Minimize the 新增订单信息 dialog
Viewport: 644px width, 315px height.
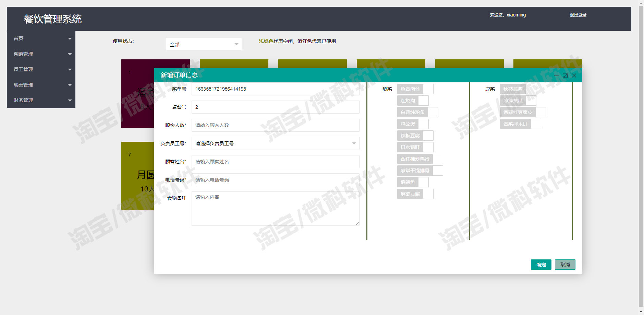click(x=556, y=75)
